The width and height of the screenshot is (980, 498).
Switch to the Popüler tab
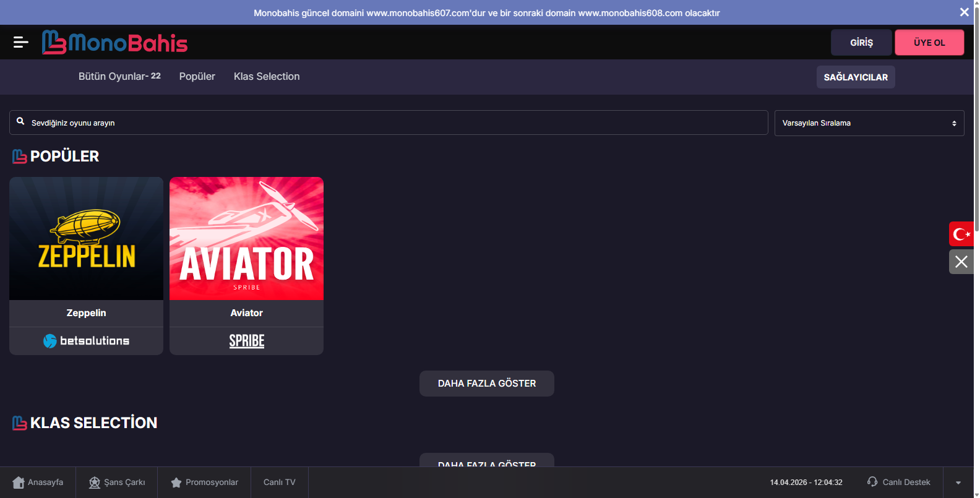[x=197, y=76]
